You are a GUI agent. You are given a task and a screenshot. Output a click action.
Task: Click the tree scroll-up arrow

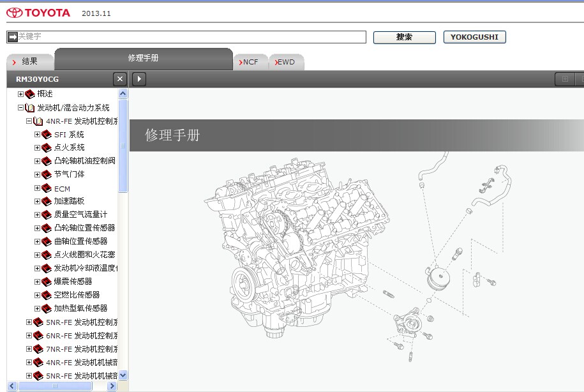[123, 93]
